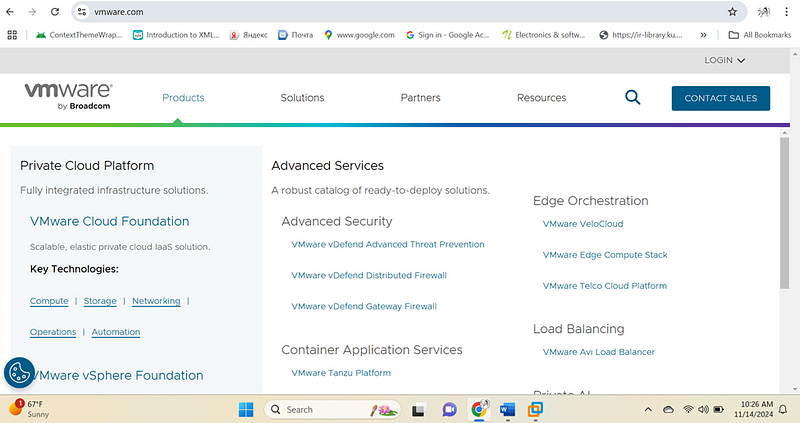
Task: Click the Advanced Services heading
Action: pyautogui.click(x=327, y=166)
